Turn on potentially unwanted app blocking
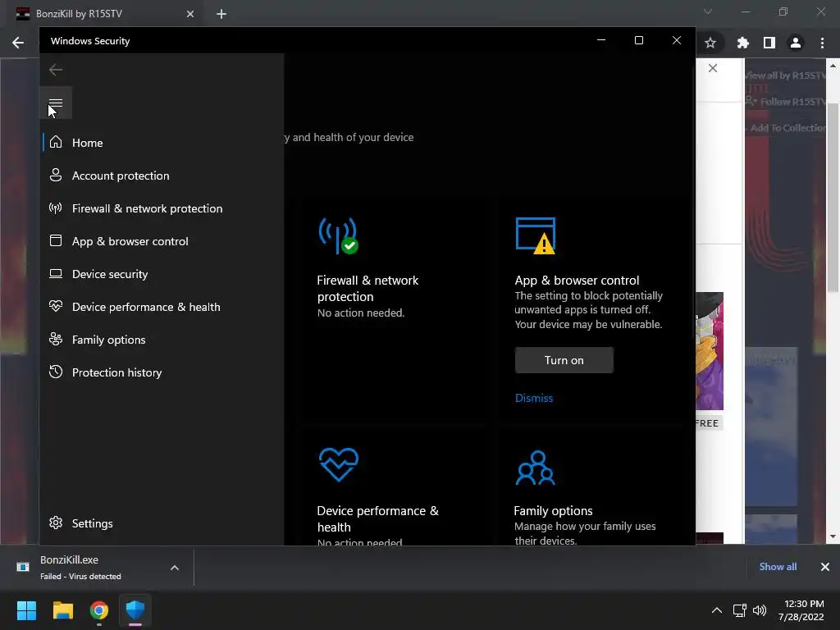The width and height of the screenshot is (840, 630). pos(564,360)
